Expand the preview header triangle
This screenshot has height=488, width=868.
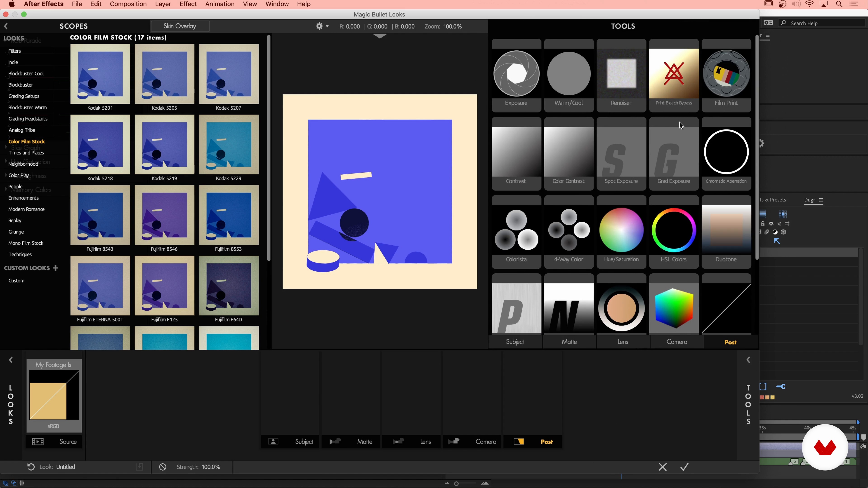[x=380, y=36]
